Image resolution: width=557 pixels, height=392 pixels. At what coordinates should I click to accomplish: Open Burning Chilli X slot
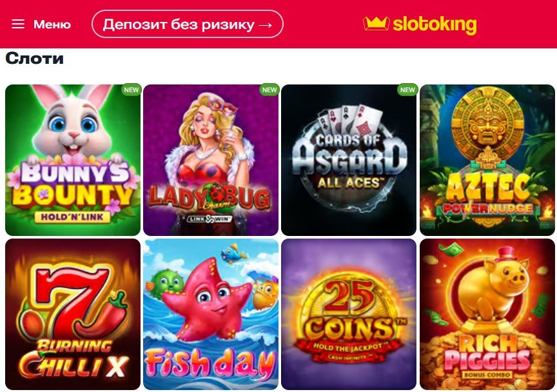click(73, 314)
